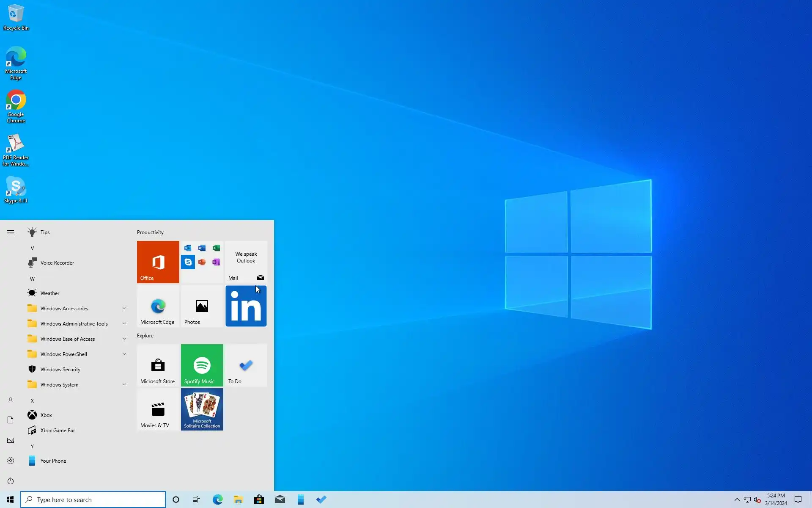Open the Microsoft Store tile
Viewport: 812px width, 508px height.
coord(158,365)
